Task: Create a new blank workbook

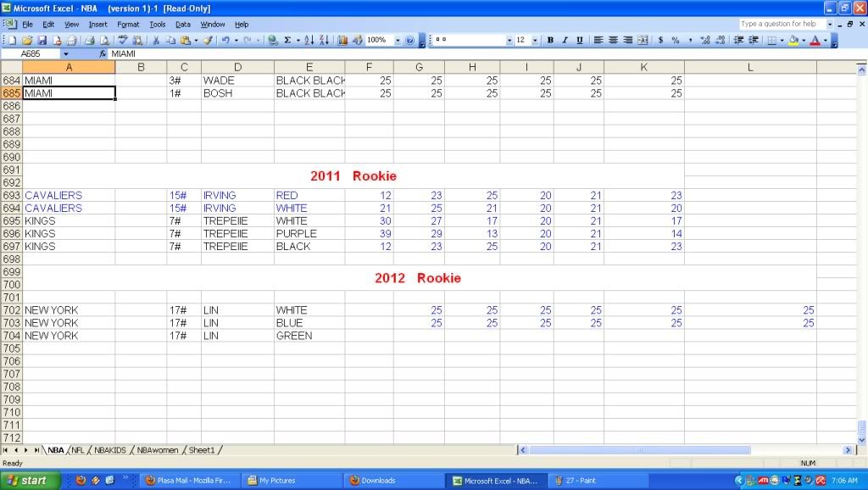Action: tap(12, 40)
